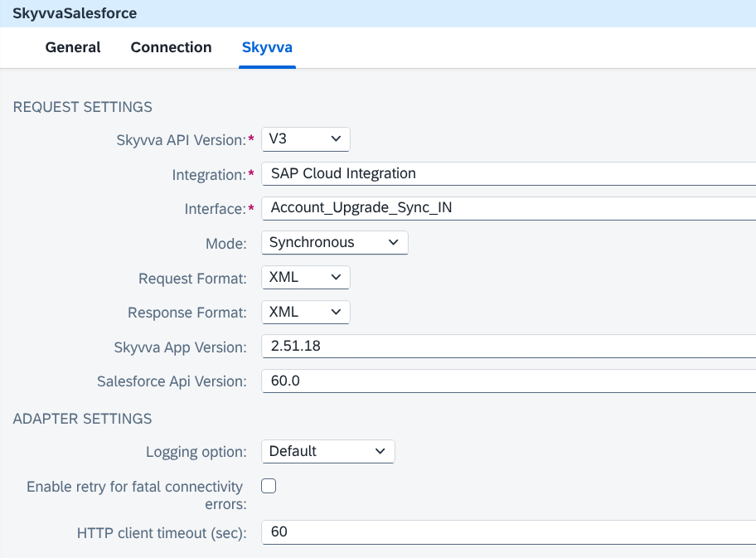
Task: Select the Skyvva tab
Action: [x=267, y=47]
